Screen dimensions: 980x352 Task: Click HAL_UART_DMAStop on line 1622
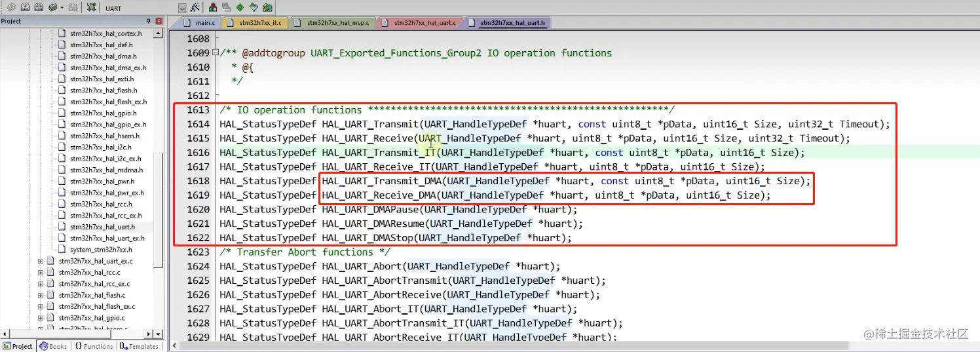click(x=367, y=238)
